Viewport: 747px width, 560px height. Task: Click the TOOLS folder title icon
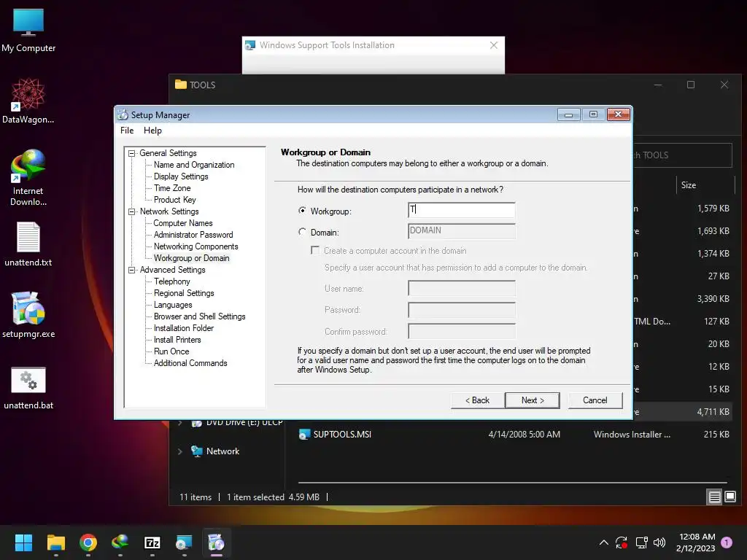[181, 85]
